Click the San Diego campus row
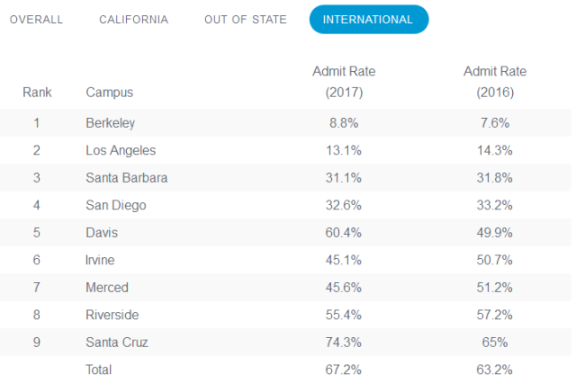Screen dimensions: 576x392 (x=116, y=205)
